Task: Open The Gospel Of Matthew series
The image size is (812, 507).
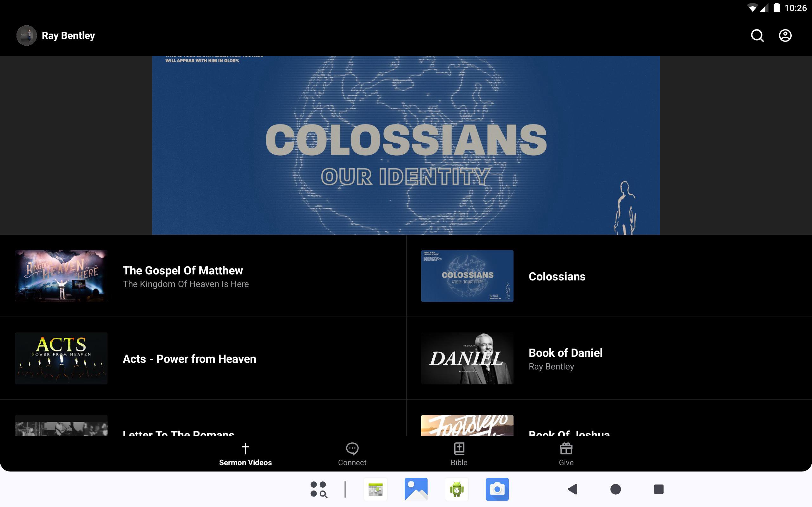Action: pos(182,271)
